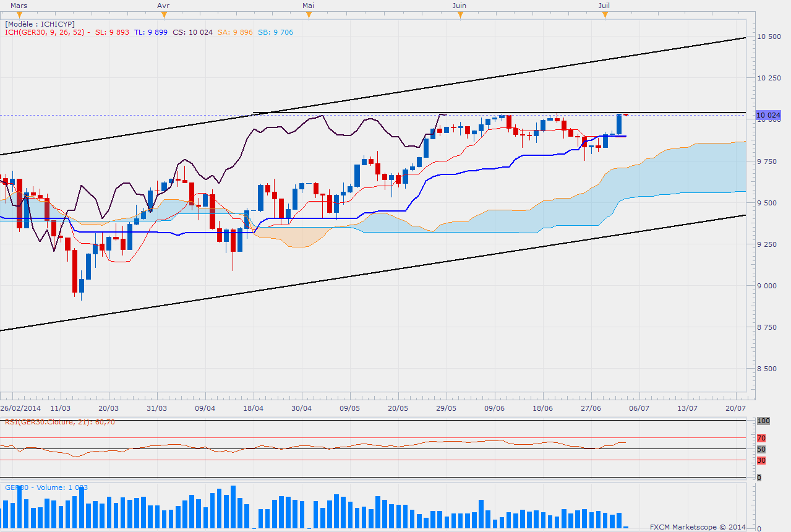Select the GER30 - Volume panel label
The width and height of the screenshot is (791, 532).
tap(46, 487)
